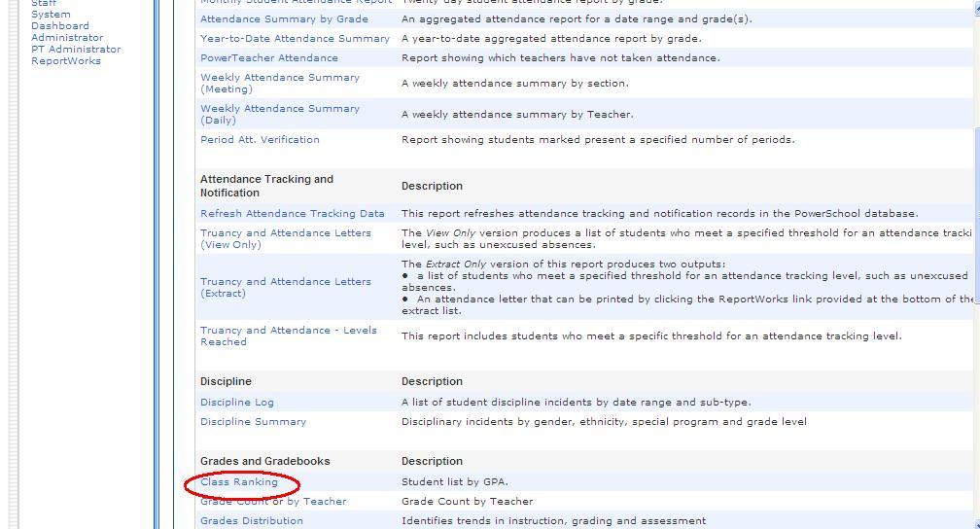Select 'A weekly attendance summary by section.' text
980x529 pixels.
(x=515, y=84)
